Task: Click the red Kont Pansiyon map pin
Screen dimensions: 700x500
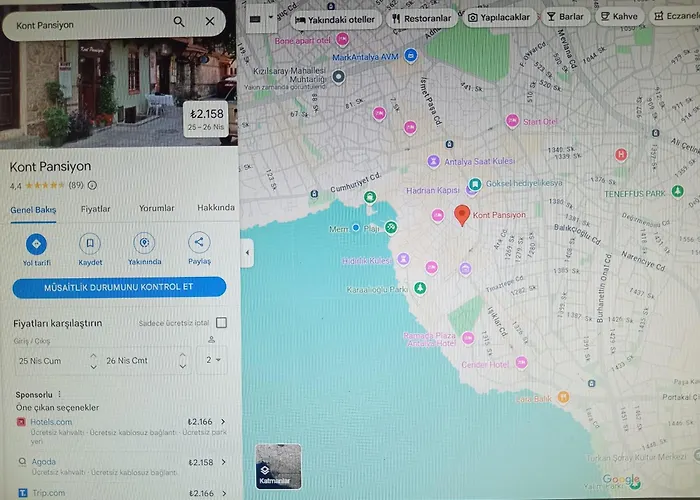Action: pos(462,215)
